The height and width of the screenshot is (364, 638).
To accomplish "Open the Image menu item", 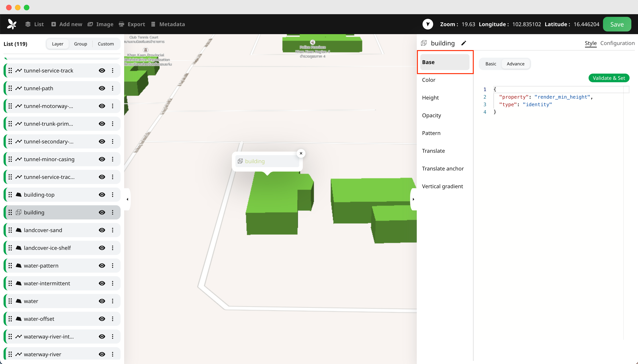I will coord(100,24).
